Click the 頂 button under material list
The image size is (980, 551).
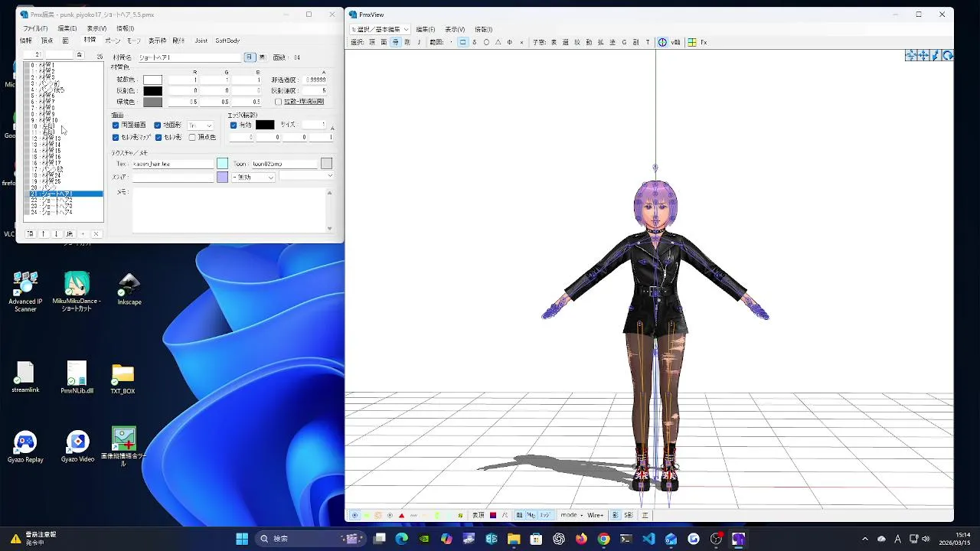pyautogui.click(x=30, y=234)
